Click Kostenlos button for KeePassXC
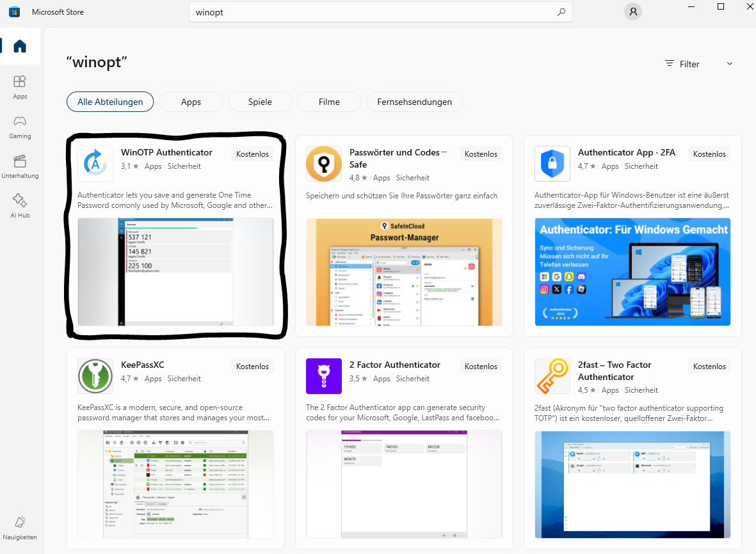This screenshot has height=554, width=756. point(253,366)
